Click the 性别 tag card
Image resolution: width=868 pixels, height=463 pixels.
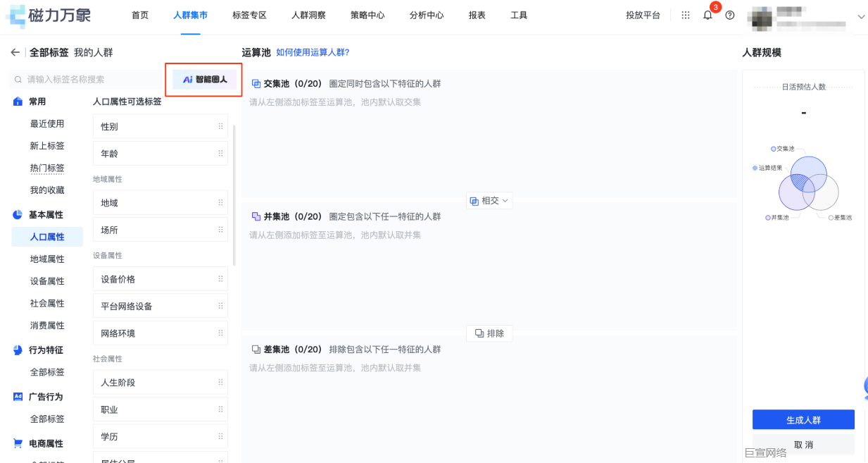[x=161, y=127]
